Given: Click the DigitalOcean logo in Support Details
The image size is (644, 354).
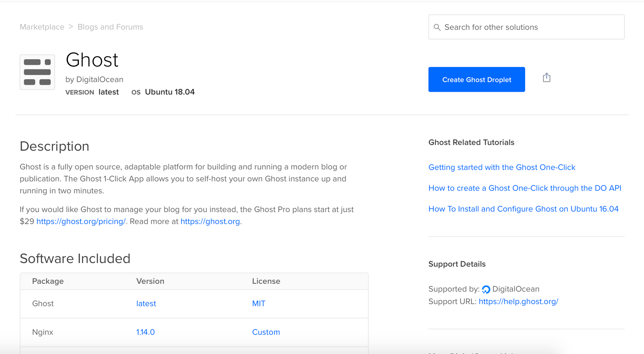Looking at the screenshot, I should pos(486,289).
